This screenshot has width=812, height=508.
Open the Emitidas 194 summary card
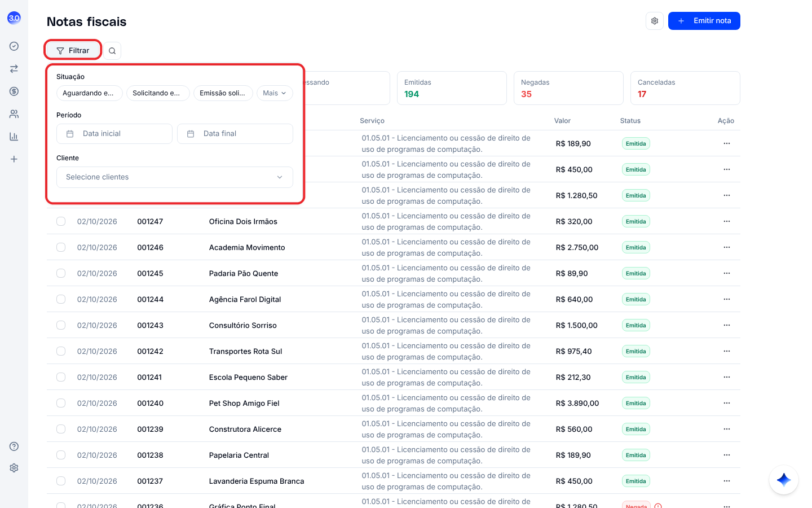coord(452,88)
